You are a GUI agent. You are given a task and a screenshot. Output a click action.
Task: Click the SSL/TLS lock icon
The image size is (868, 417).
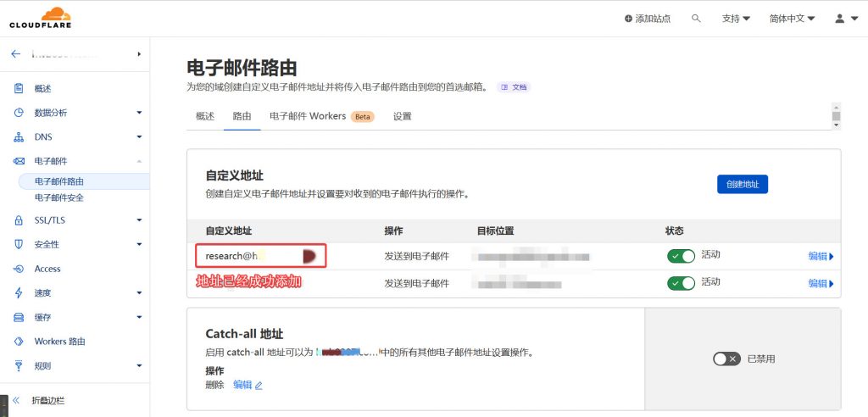[19, 220]
